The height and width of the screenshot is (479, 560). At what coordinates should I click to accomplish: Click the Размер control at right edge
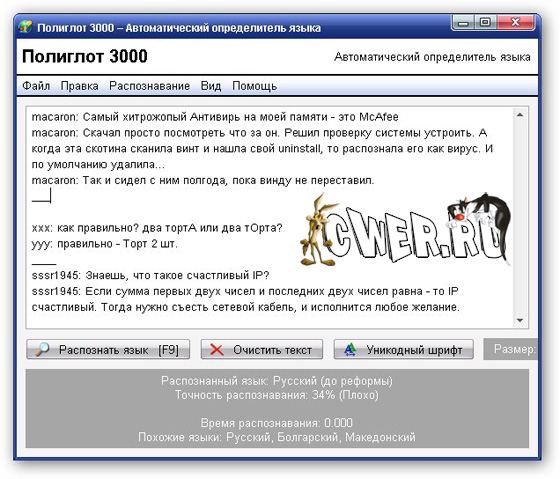[x=511, y=349]
